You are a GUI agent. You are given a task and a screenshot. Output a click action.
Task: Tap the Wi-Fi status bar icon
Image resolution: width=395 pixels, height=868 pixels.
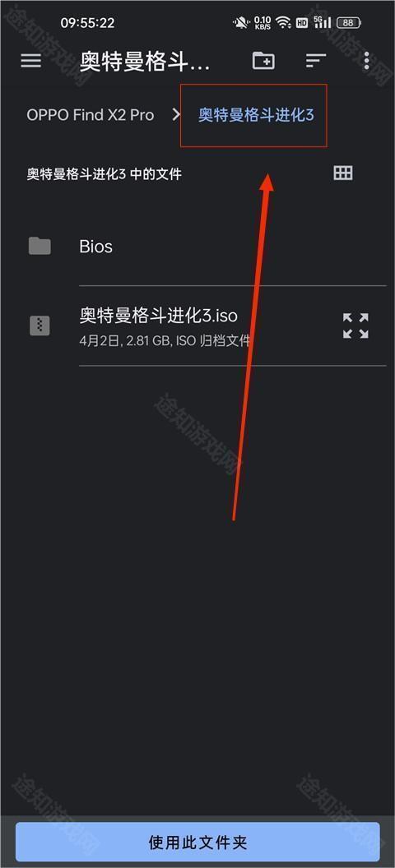pyautogui.click(x=284, y=23)
